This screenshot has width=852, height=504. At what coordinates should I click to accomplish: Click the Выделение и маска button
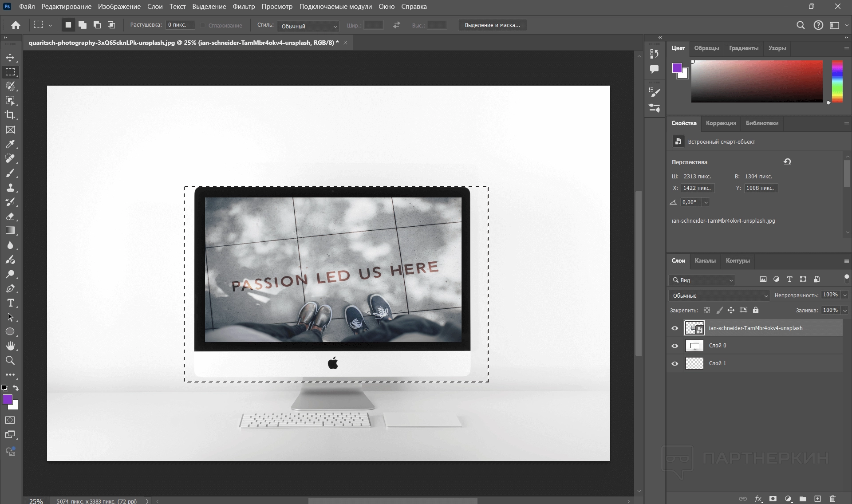(x=492, y=25)
